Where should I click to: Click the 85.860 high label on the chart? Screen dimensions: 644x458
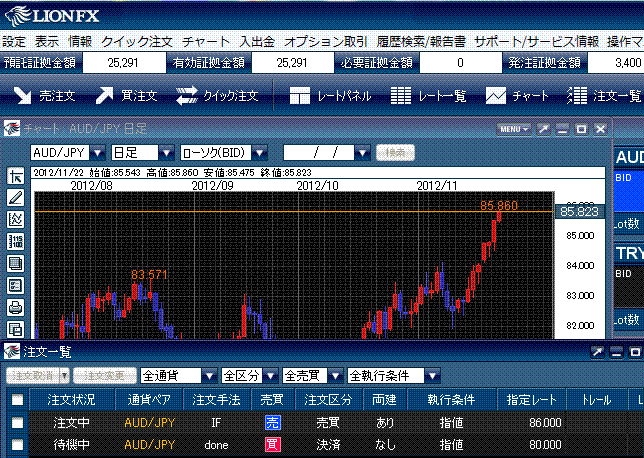499,205
